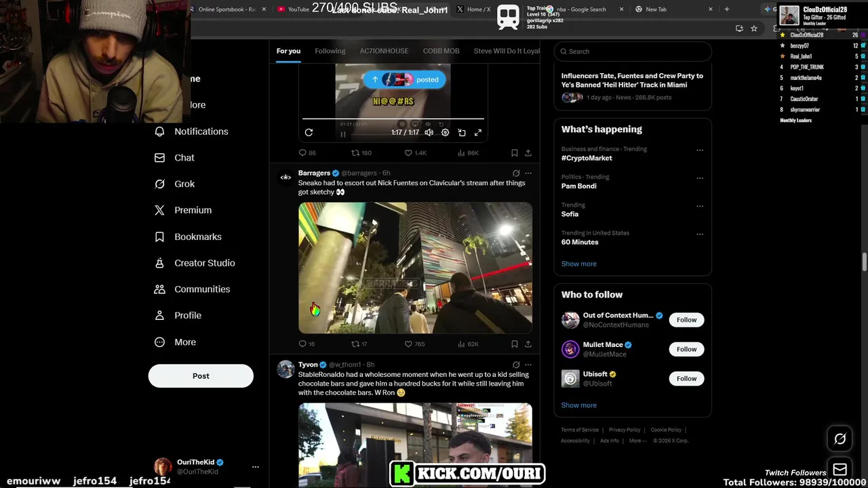Open more options for #CryptoMarket trend

click(x=700, y=150)
